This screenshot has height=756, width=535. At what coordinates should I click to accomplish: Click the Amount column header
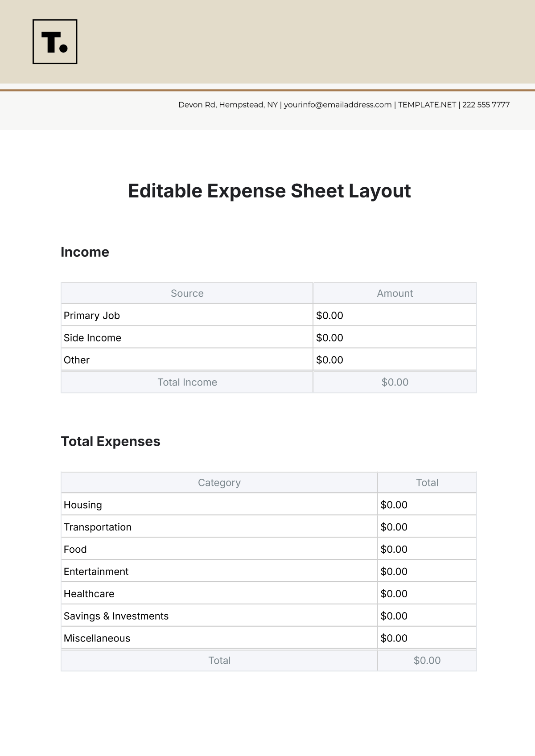tap(395, 293)
